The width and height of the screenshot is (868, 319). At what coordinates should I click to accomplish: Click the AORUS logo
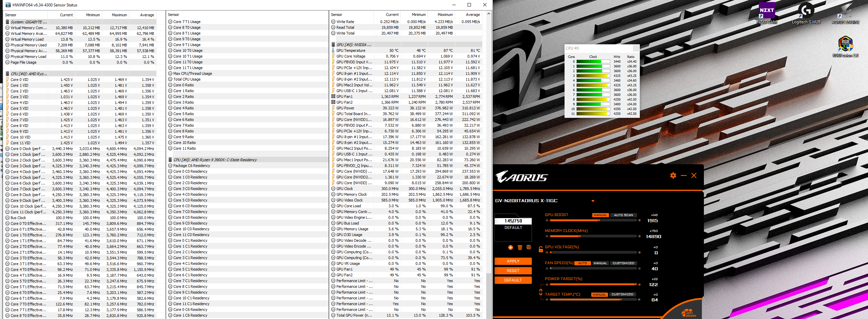pyautogui.click(x=521, y=177)
